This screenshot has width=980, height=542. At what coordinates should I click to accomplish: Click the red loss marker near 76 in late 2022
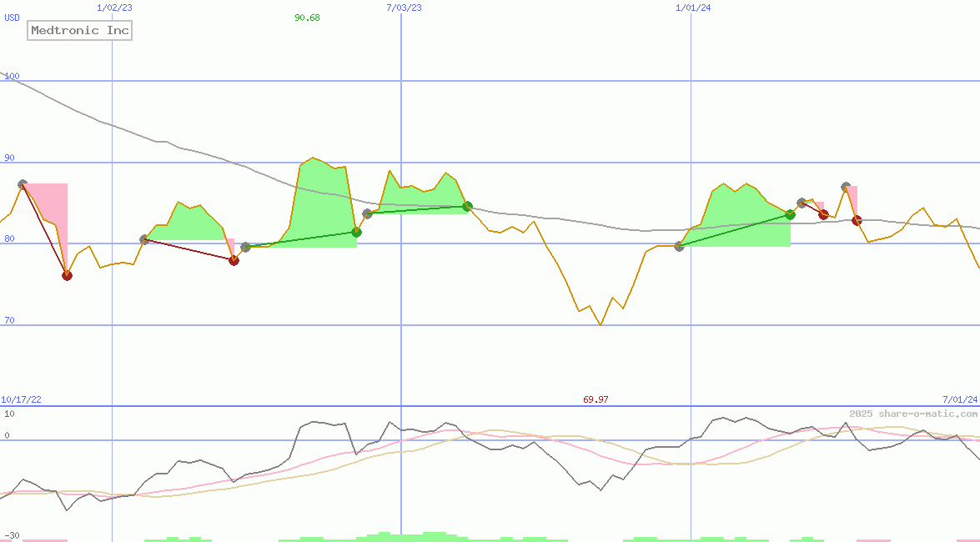tap(68, 275)
